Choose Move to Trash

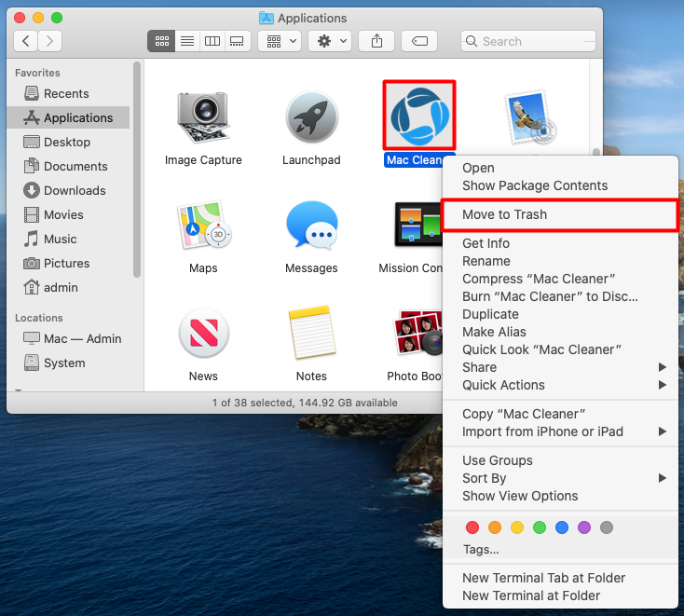560,214
